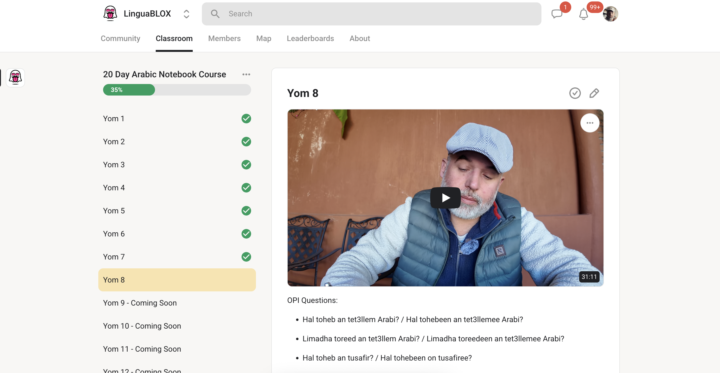The height and width of the screenshot is (373, 720).
Task: Open the notifications bell with 99+ badge
Action: [584, 14]
